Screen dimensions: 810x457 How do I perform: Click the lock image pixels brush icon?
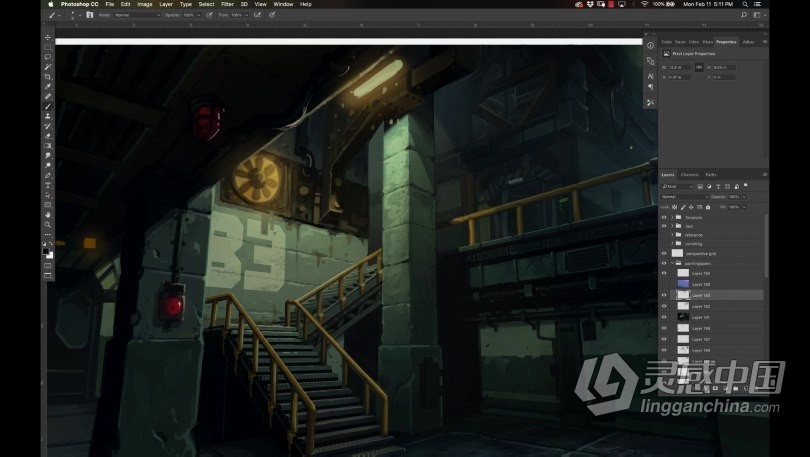point(682,207)
